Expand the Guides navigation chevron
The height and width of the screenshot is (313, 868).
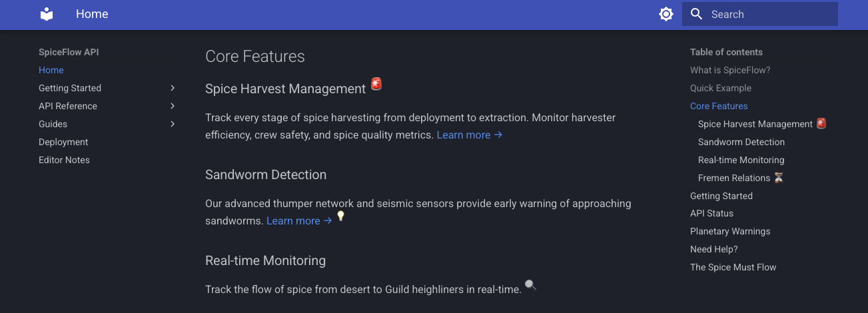(173, 124)
